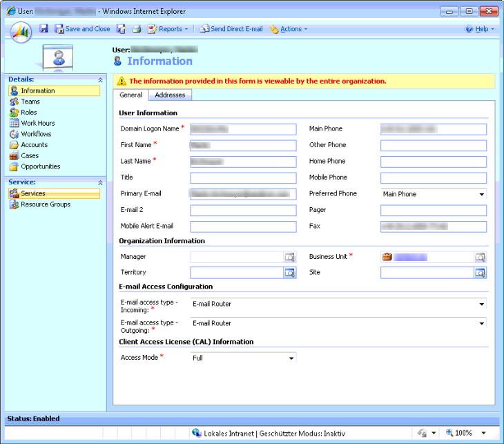Click the Site lookup icon
Image resolution: width=504 pixels, height=444 pixels.
(x=480, y=273)
